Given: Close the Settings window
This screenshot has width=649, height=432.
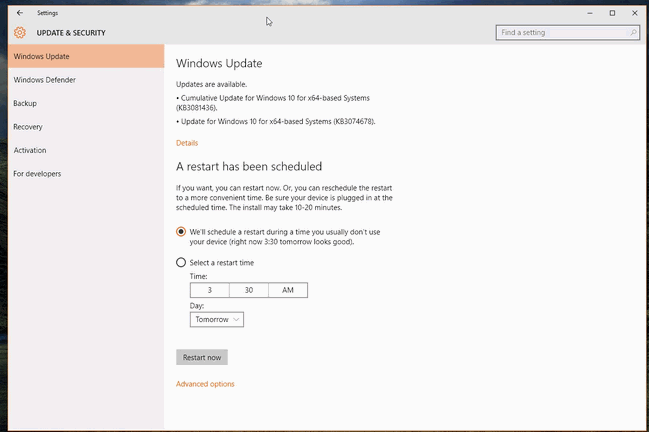Looking at the screenshot, I should pyautogui.click(x=635, y=13).
